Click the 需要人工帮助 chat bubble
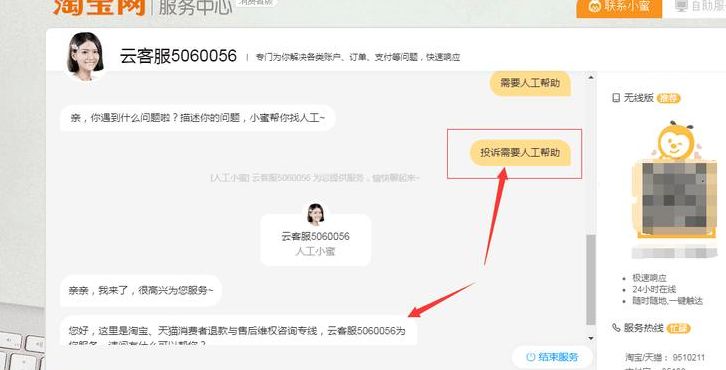The image size is (726, 370). click(530, 83)
